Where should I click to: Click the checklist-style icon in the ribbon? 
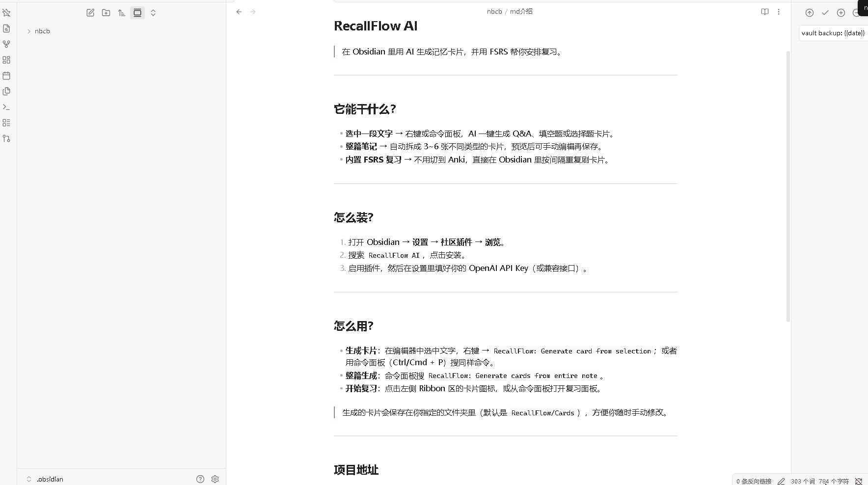click(x=6, y=123)
